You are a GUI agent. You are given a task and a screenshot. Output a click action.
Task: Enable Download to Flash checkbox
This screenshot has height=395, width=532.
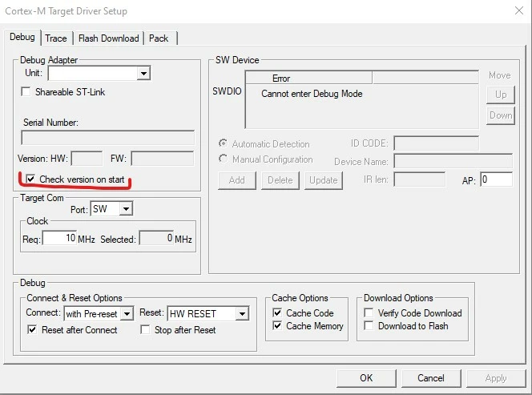[x=369, y=326]
